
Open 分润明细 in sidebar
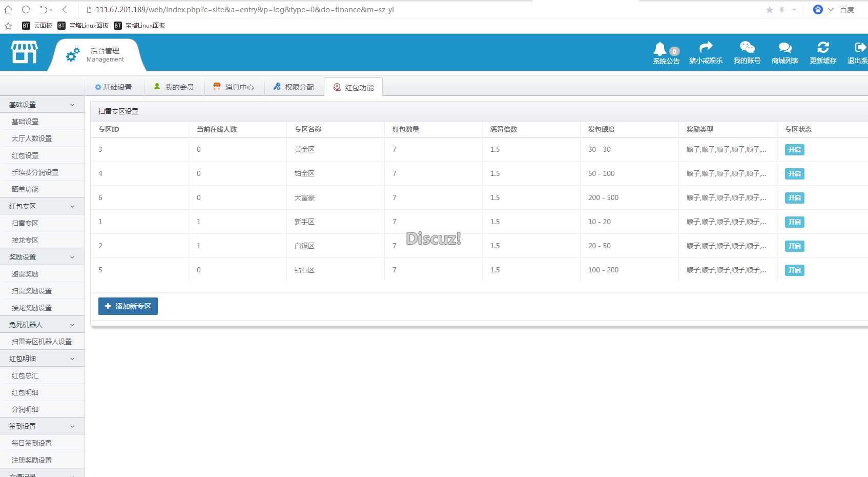click(x=25, y=409)
